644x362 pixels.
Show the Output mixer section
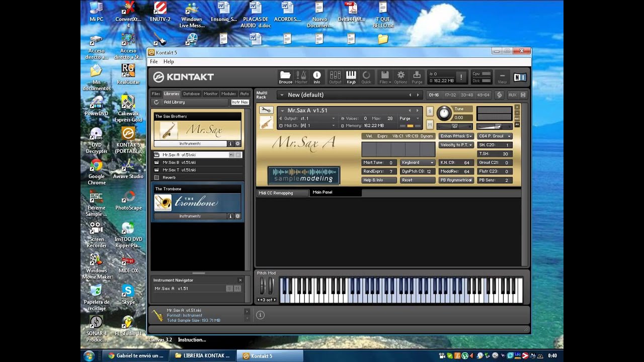335,77
